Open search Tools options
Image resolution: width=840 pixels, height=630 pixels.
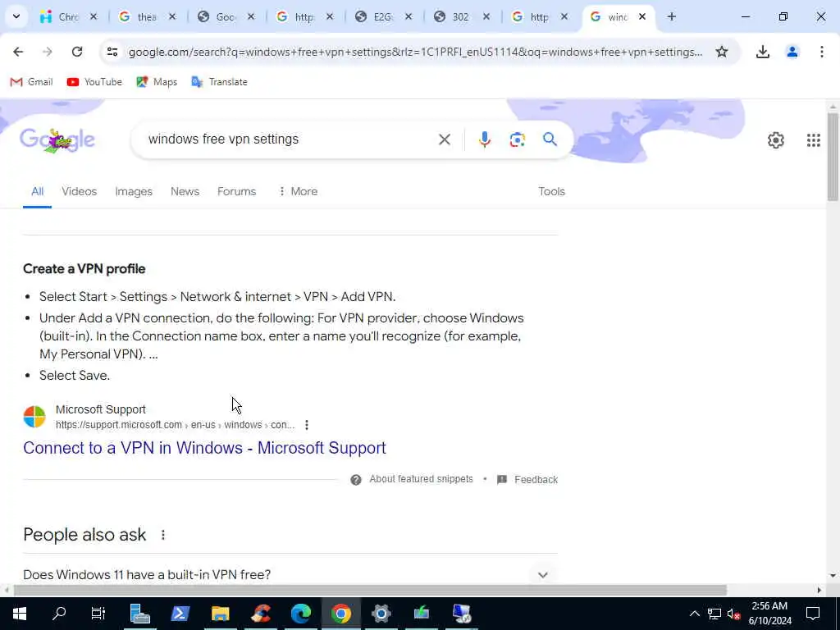[x=551, y=191]
